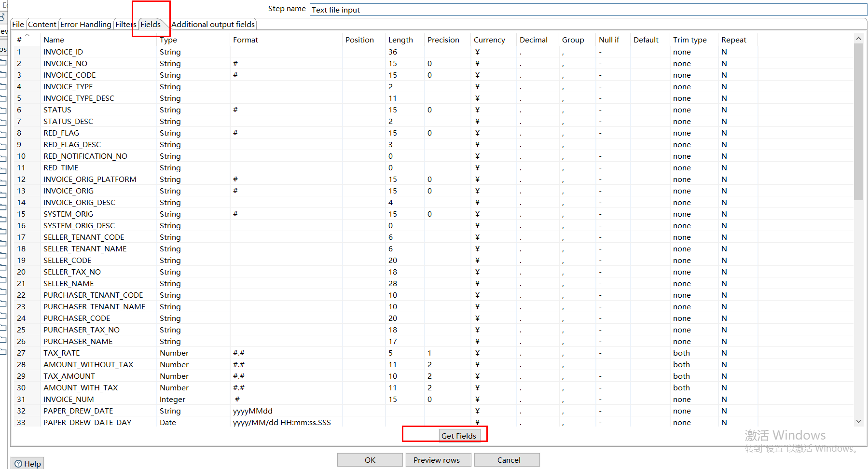This screenshot has width=868, height=469.
Task: Open the Type dropdown for PAPER_DREW_DATE_DAY
Action: point(193,422)
